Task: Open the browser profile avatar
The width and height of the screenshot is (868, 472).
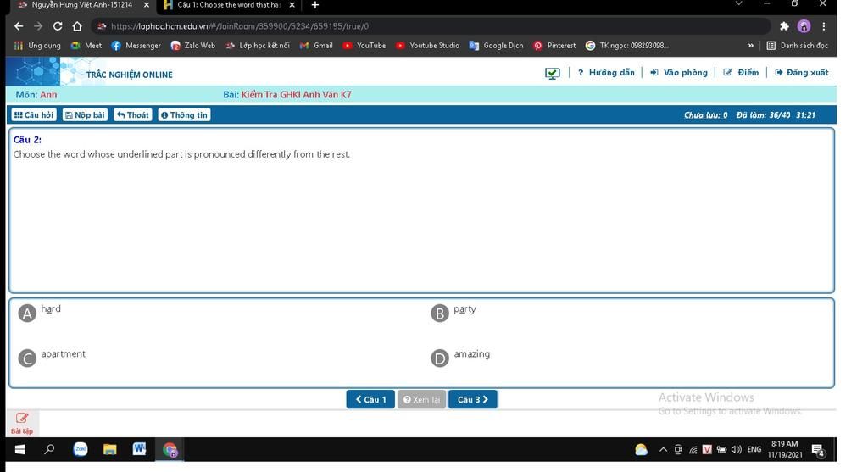Action: click(x=804, y=26)
